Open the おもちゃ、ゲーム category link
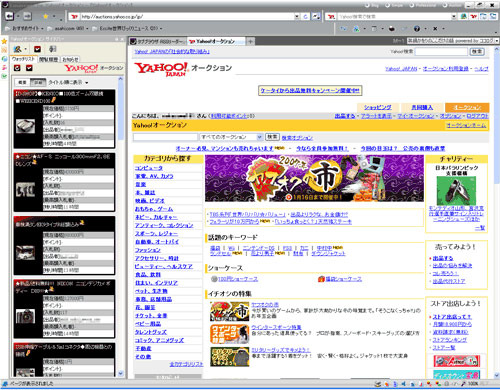Image resolution: width=500 pixels, height=390 pixels. coord(154,209)
